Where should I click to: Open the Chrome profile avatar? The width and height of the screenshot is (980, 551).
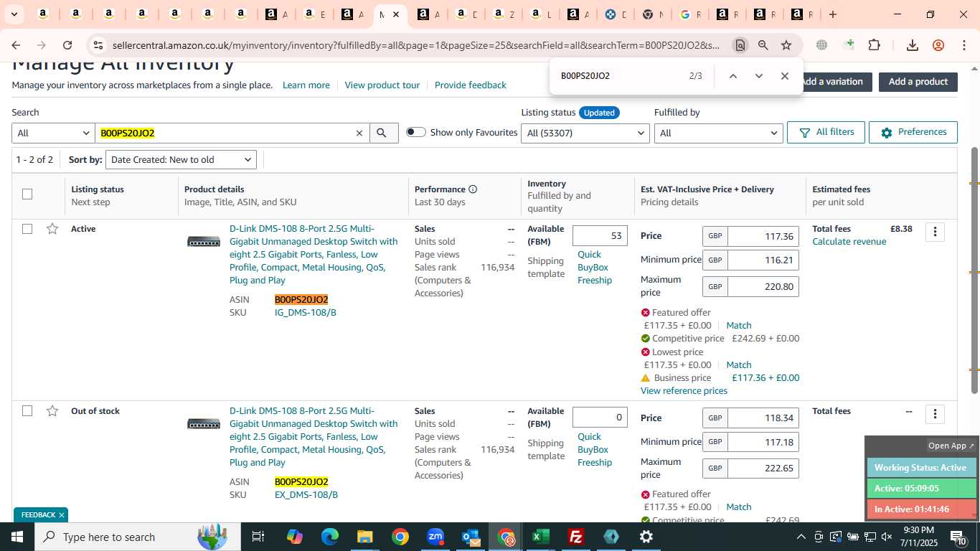point(938,45)
